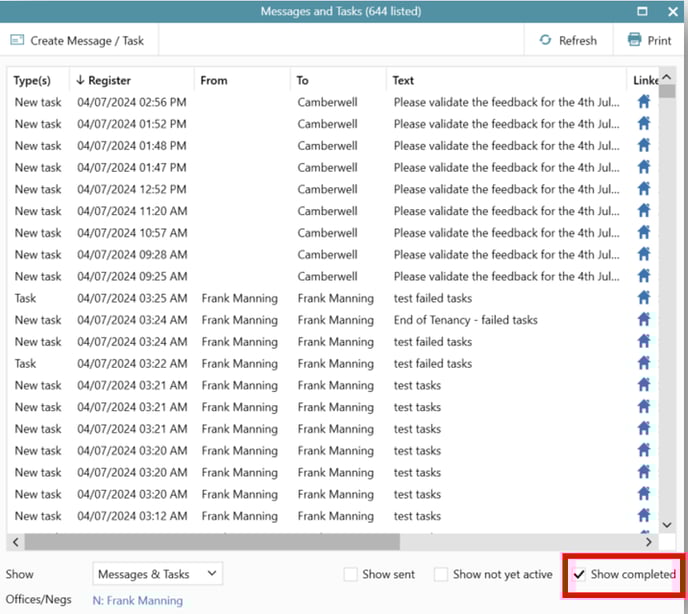Click house icon for 12:52 PM task

pos(644,189)
